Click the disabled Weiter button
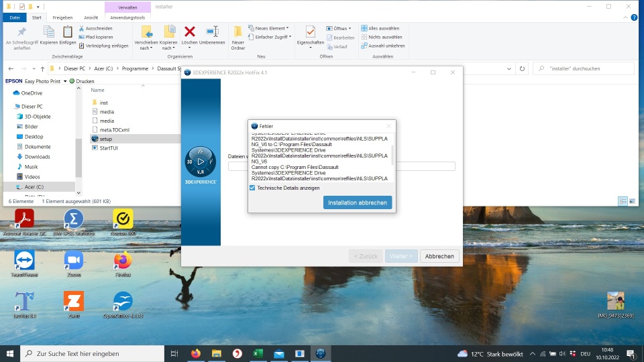Image resolution: width=644 pixels, height=362 pixels. tap(401, 256)
